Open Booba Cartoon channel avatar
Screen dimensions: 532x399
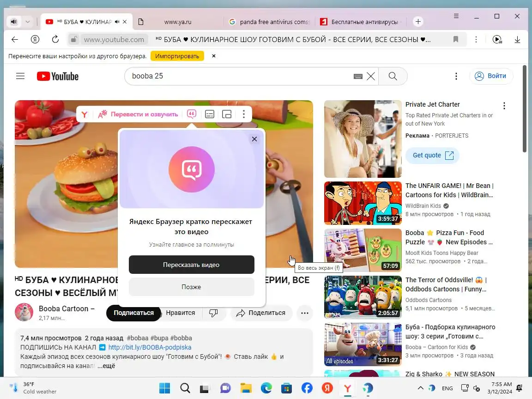coord(24,312)
